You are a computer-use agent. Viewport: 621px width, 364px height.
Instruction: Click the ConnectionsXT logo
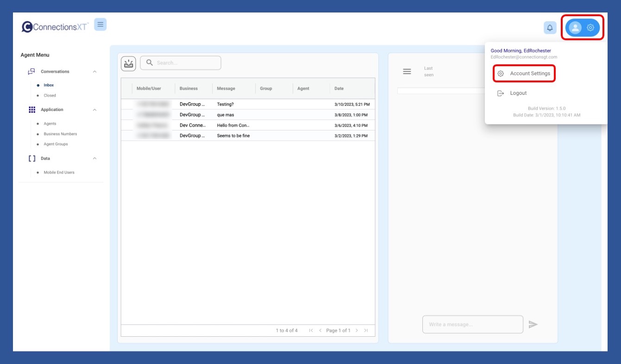[x=55, y=27]
